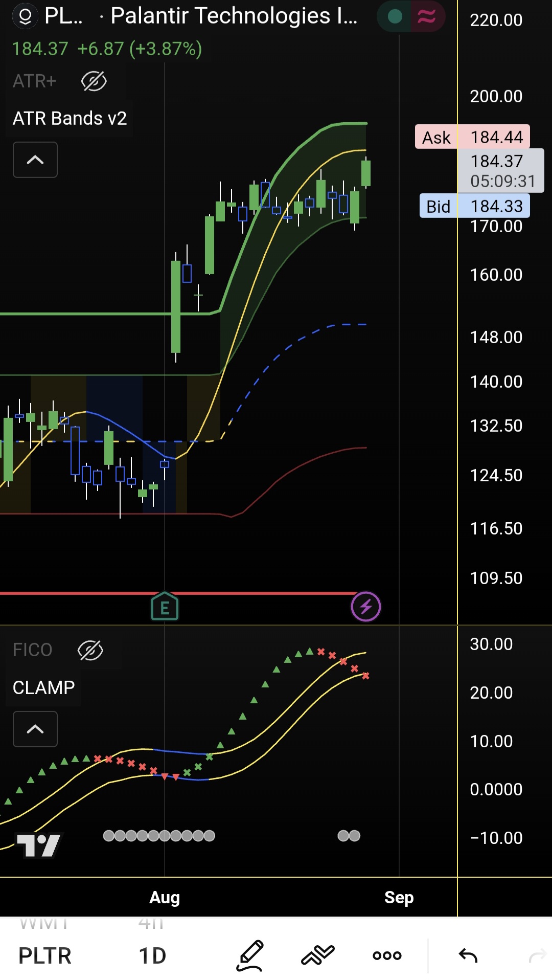Open the earnings E marker

(x=165, y=607)
